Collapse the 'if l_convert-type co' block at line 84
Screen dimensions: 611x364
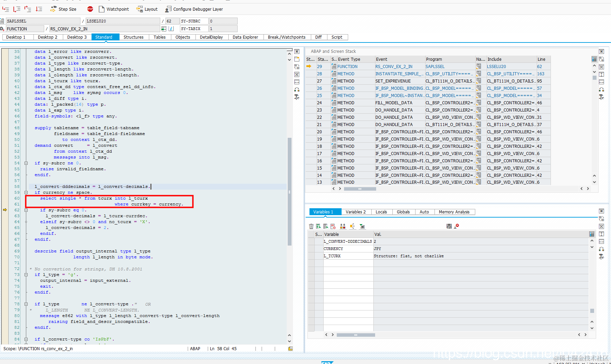pyautogui.click(x=26, y=339)
